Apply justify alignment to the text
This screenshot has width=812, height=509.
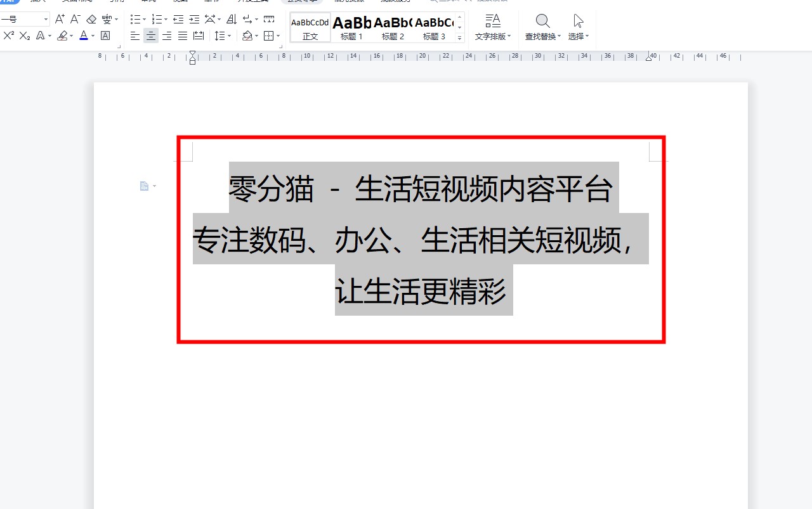click(x=183, y=36)
